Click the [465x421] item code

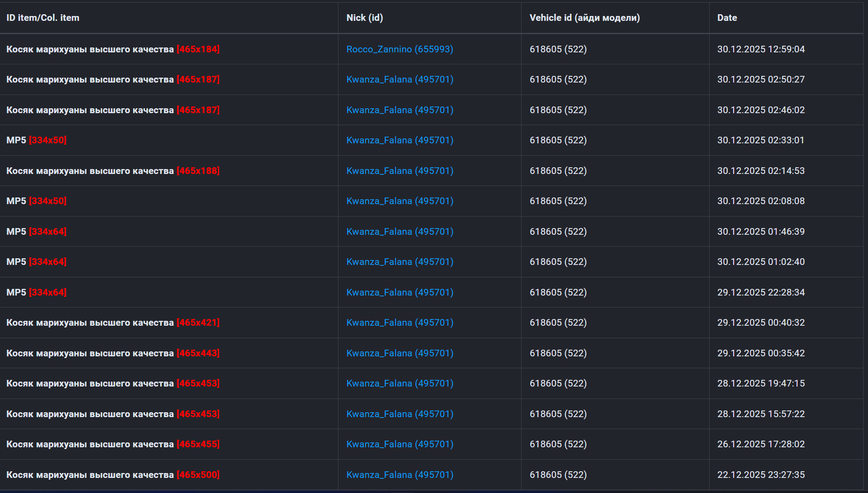click(x=198, y=323)
